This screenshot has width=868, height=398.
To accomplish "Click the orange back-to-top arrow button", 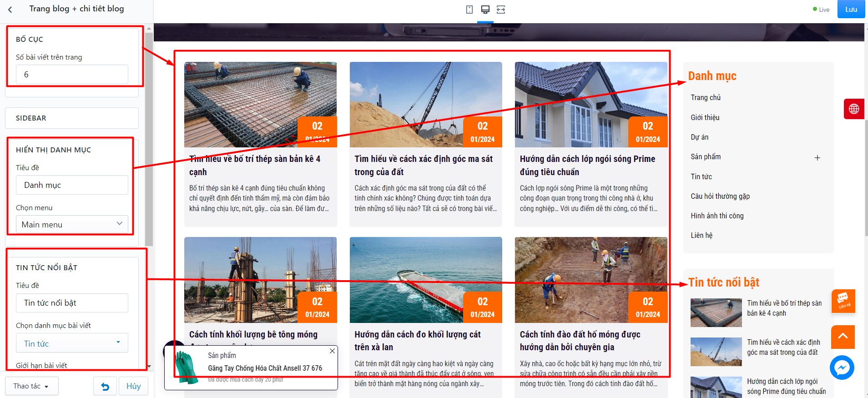I will tap(843, 337).
